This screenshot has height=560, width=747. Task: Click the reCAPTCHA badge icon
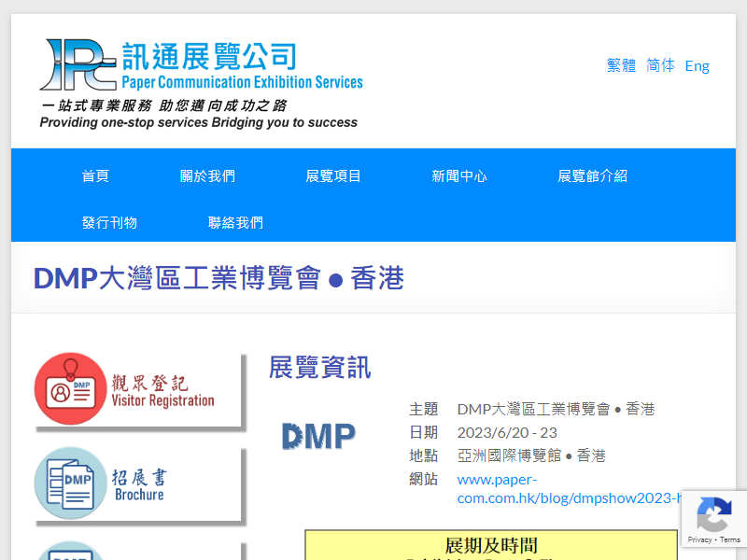(713, 514)
